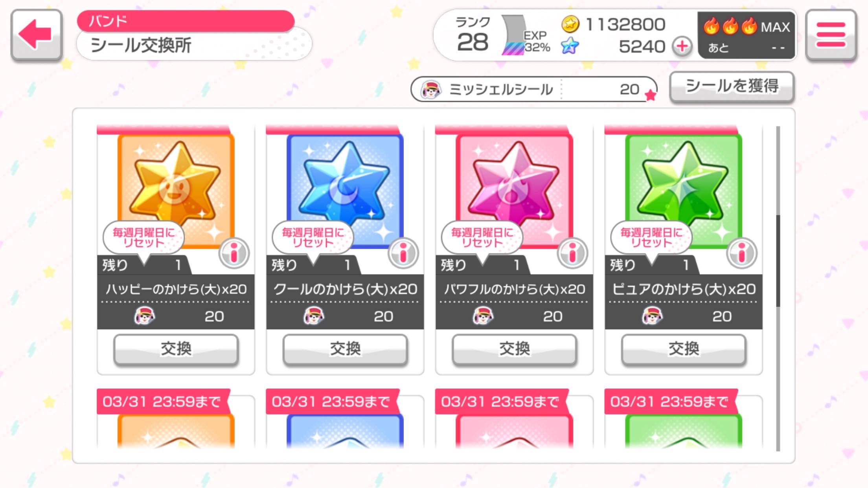This screenshot has height=488, width=868.
Task: Tap the plus icon to add stars
Action: [682, 46]
